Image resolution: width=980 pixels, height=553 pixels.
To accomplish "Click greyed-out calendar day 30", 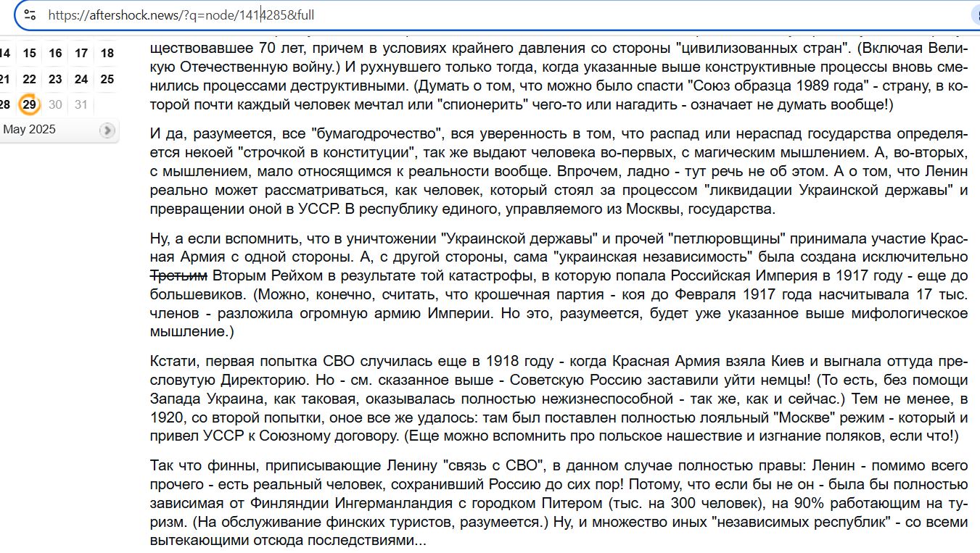I will click(55, 104).
